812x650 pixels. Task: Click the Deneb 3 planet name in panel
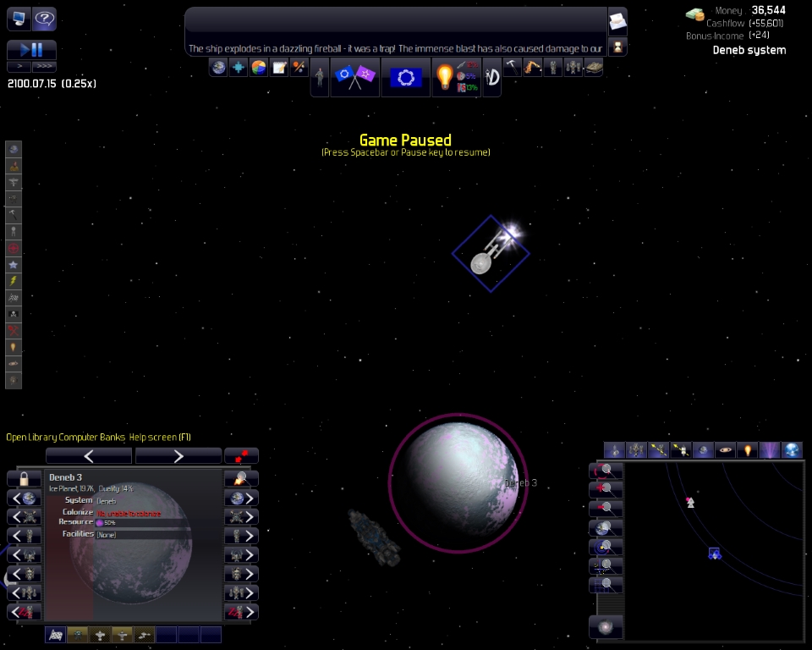[65, 477]
